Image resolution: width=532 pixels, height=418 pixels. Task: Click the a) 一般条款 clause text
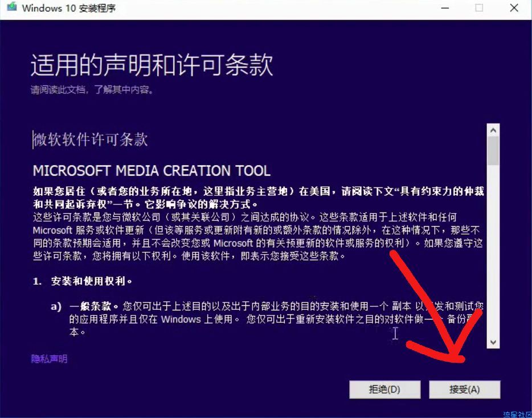pos(267,319)
